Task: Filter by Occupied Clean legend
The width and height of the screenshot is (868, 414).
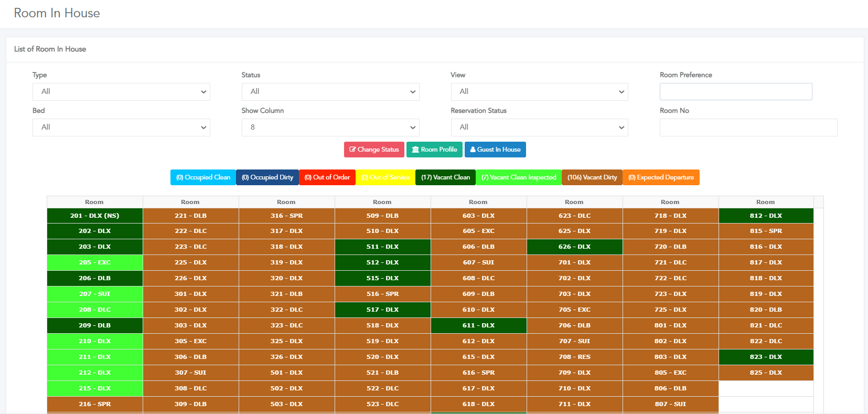Action: pyautogui.click(x=203, y=177)
